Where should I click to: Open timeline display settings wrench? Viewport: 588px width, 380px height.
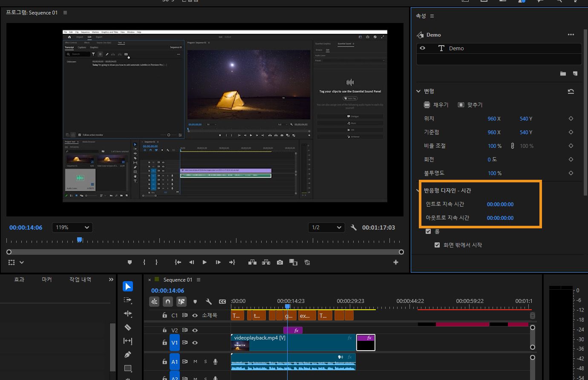coord(209,302)
